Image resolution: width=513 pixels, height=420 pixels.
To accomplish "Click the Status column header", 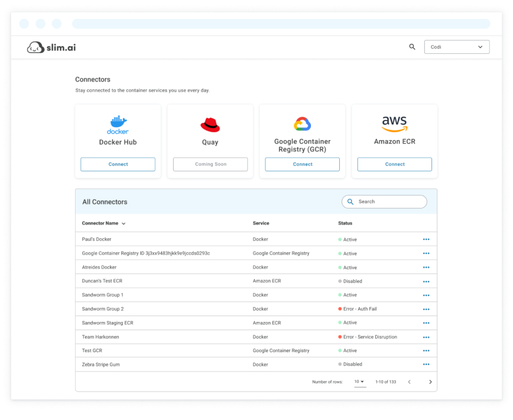I will [345, 223].
